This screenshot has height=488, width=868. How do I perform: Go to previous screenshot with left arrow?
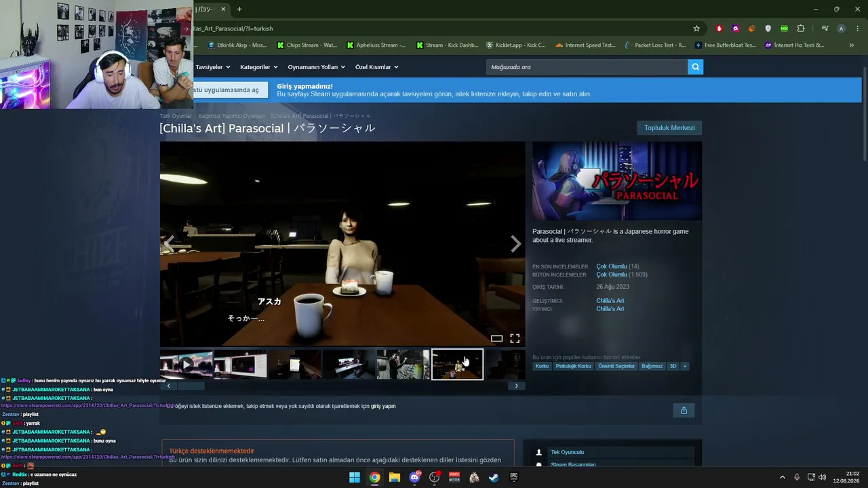pyautogui.click(x=169, y=243)
